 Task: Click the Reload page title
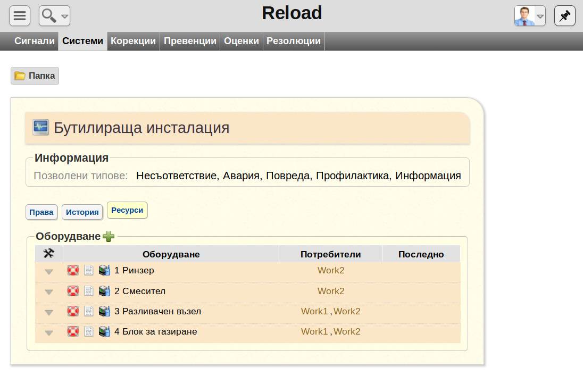tap(292, 13)
